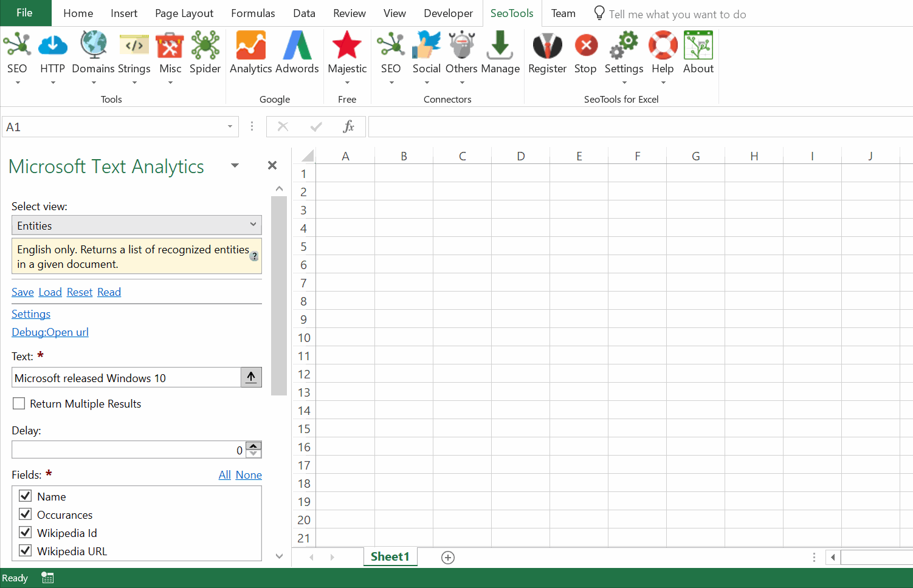Expand the Domains dropdown arrow
913x588 pixels.
tap(94, 83)
